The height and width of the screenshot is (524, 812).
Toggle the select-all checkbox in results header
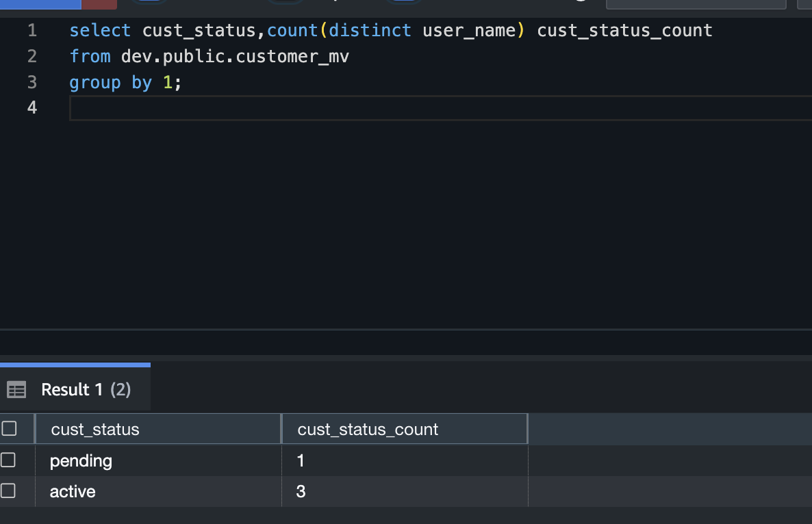[9, 428]
